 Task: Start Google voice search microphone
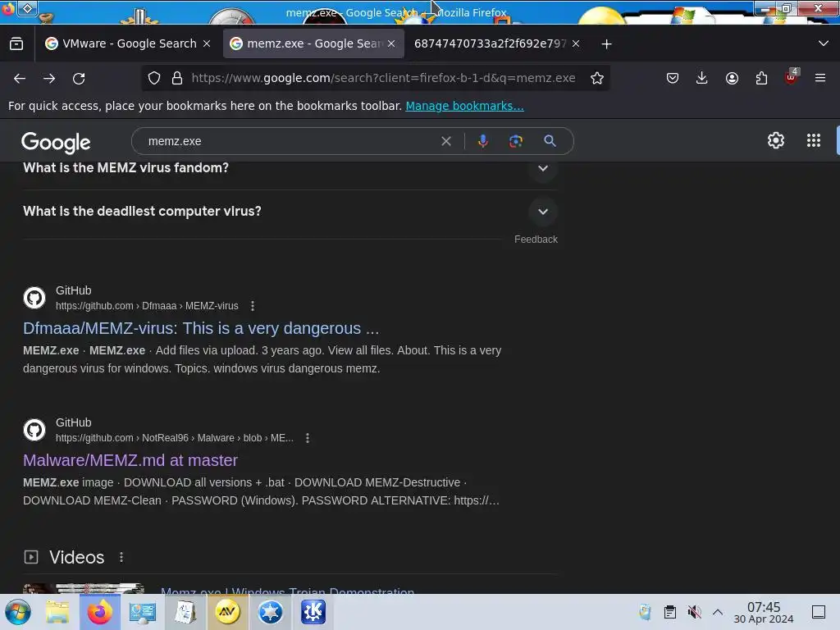tap(482, 141)
